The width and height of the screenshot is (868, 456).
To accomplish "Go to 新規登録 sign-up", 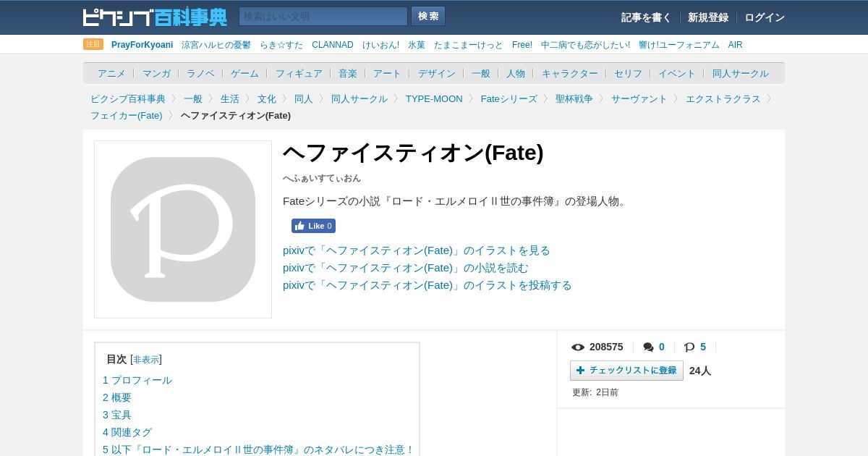I will point(708,17).
